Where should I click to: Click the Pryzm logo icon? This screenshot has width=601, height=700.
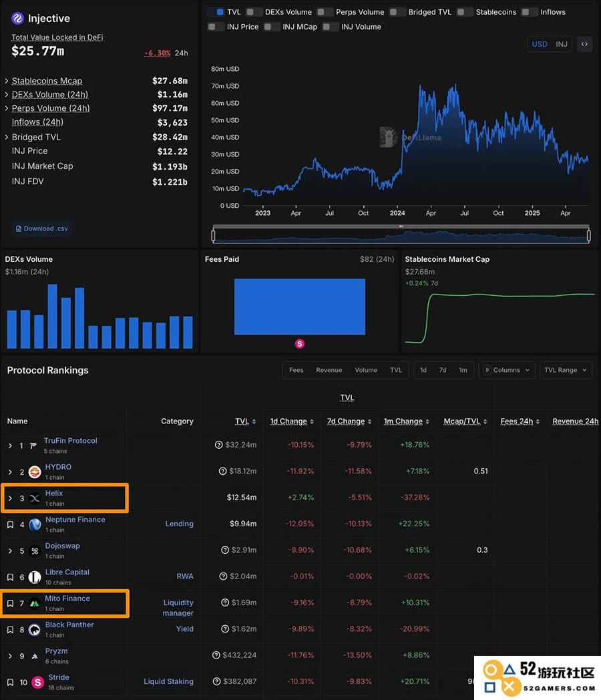pyautogui.click(x=35, y=656)
